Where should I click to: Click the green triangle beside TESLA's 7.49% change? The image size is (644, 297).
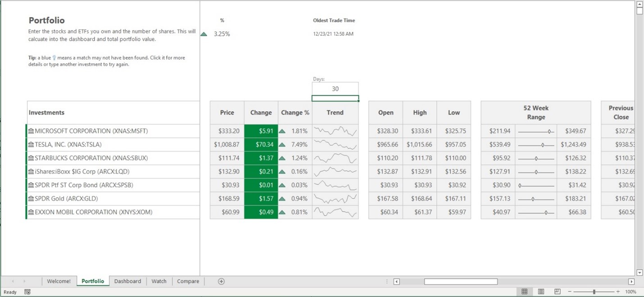point(283,144)
